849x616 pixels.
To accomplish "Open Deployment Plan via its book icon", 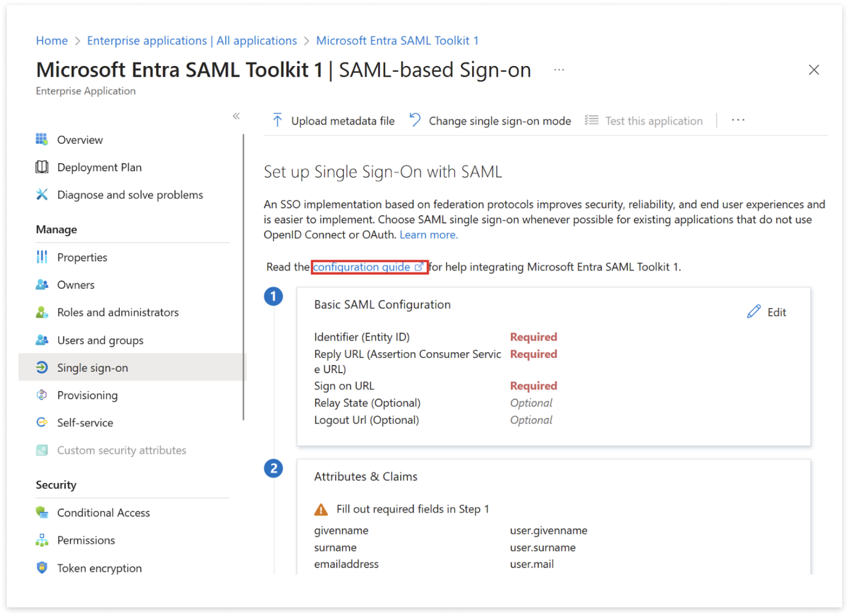I will pos(42,167).
